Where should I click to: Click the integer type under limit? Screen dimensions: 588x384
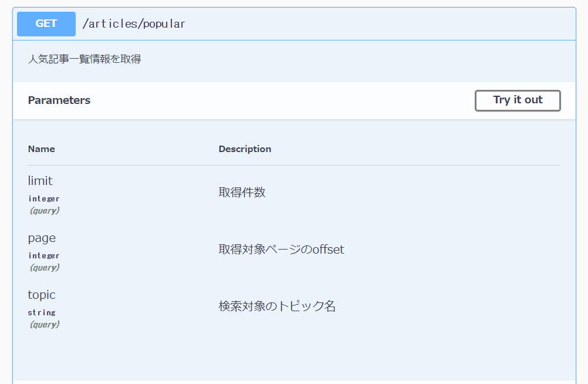click(44, 199)
